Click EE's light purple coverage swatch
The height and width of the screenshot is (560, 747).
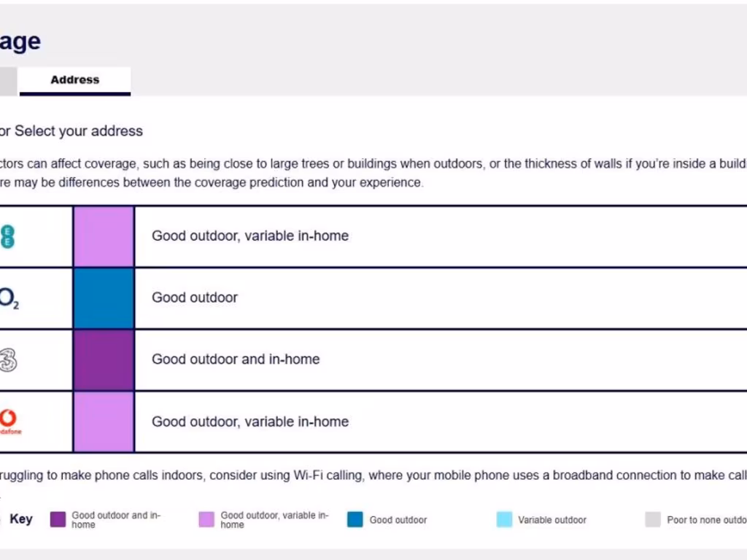tap(104, 236)
